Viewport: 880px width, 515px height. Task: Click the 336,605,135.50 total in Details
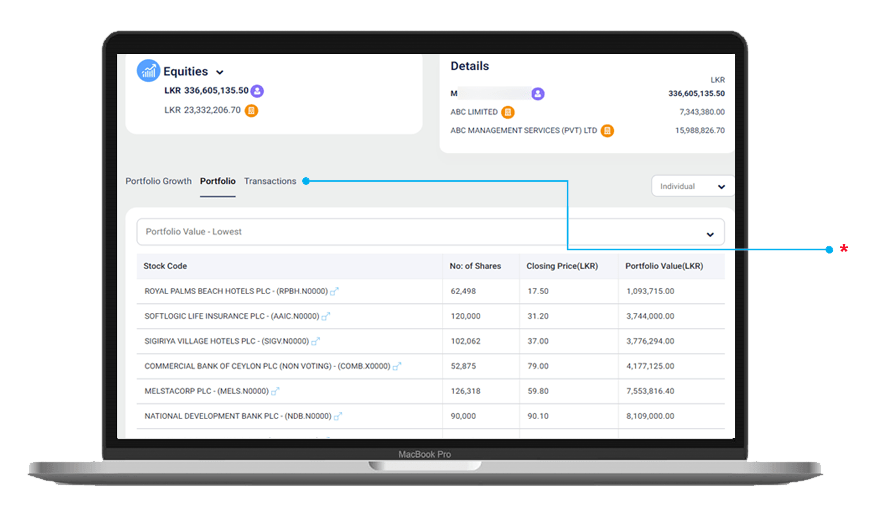[x=696, y=94]
